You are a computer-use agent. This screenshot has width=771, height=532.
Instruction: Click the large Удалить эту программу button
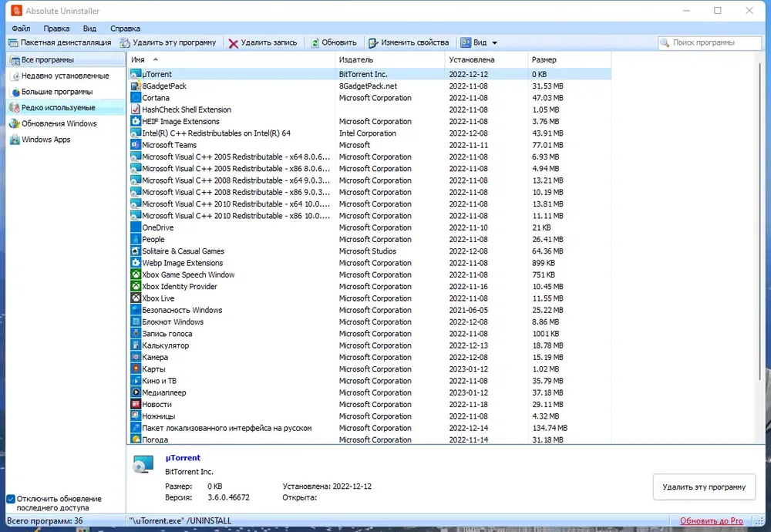[704, 487]
